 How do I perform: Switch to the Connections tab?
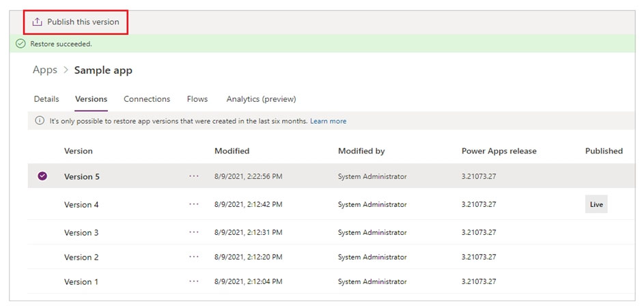(147, 99)
